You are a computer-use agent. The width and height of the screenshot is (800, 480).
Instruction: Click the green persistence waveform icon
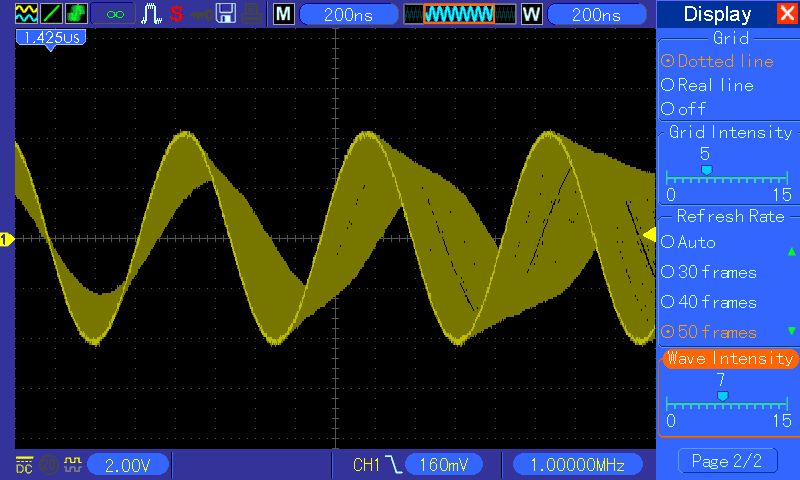click(76, 13)
